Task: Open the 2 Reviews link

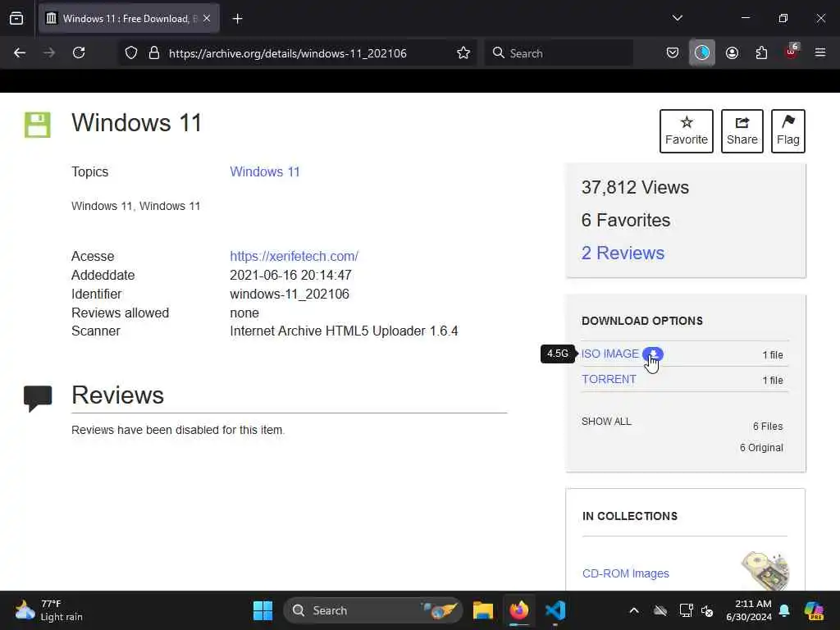Action: coord(623,253)
